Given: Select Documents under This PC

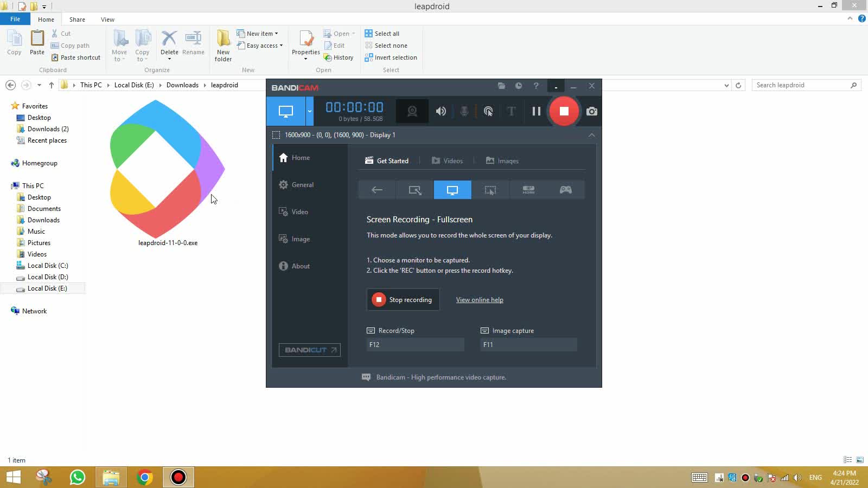Looking at the screenshot, I should 44,209.
